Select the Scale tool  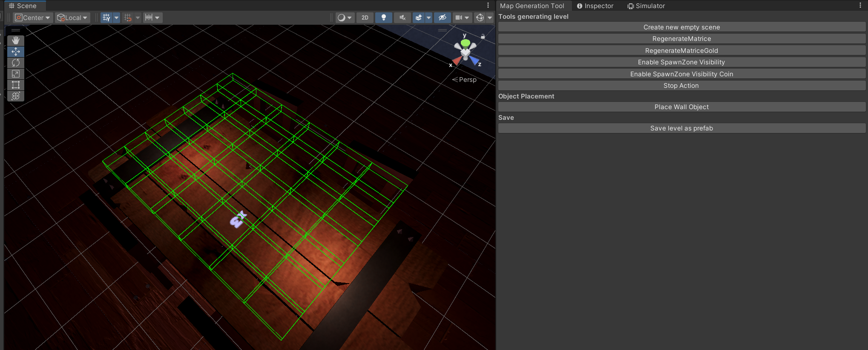[x=16, y=74]
